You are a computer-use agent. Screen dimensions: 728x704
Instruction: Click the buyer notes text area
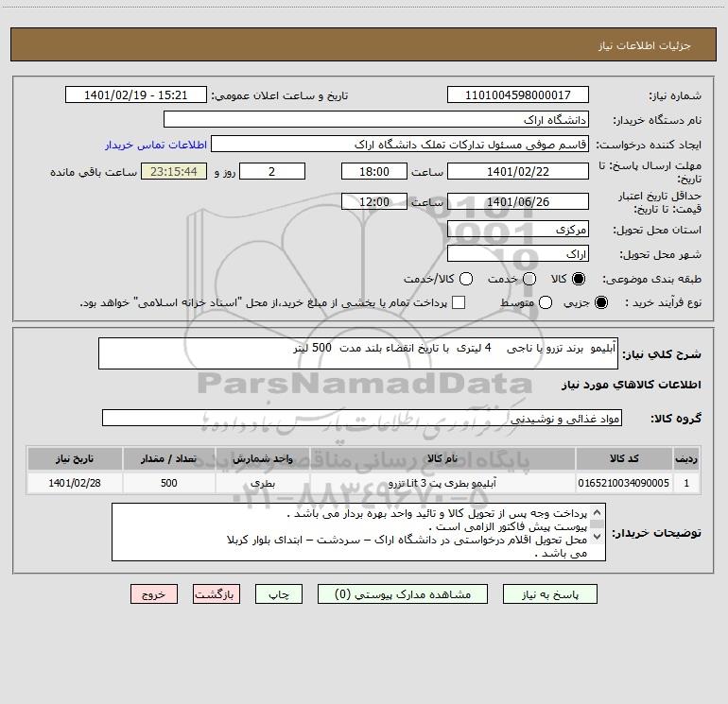pos(358,532)
